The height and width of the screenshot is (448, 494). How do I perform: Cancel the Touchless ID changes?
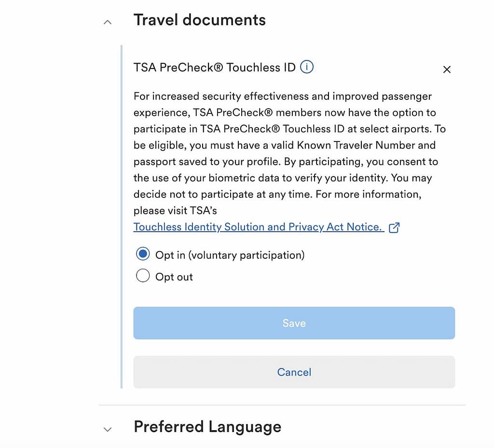(294, 372)
